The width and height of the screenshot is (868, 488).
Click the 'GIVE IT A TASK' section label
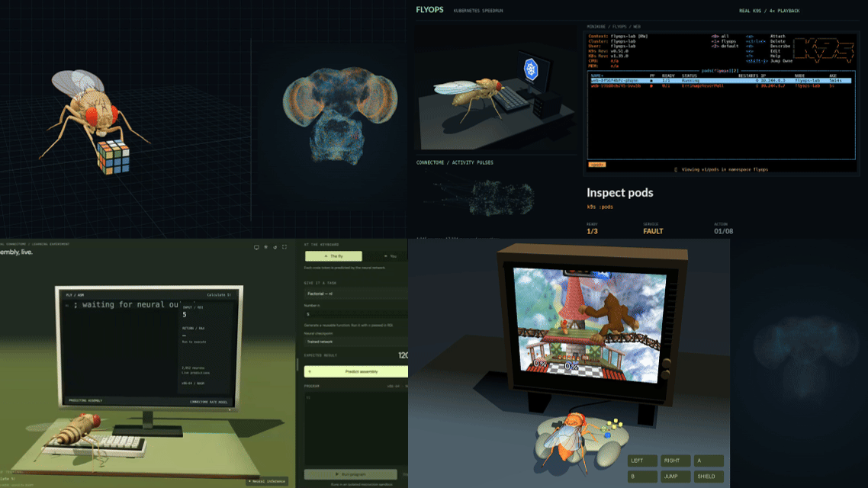pyautogui.click(x=320, y=283)
